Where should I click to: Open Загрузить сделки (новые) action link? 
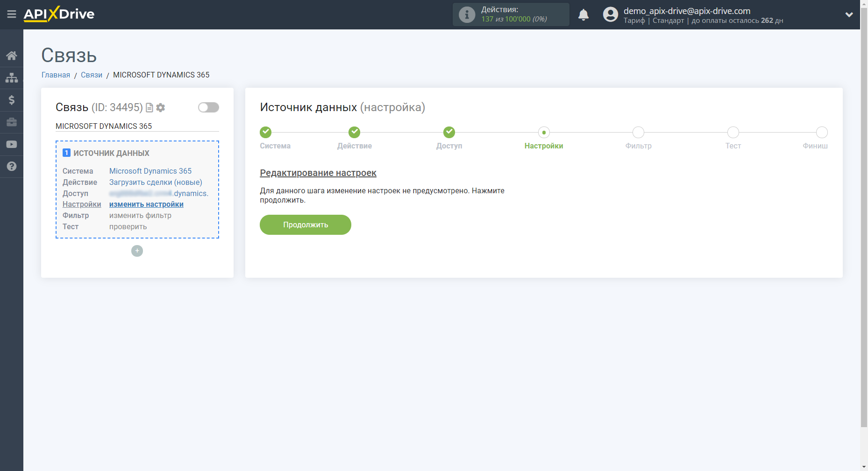coord(156,183)
